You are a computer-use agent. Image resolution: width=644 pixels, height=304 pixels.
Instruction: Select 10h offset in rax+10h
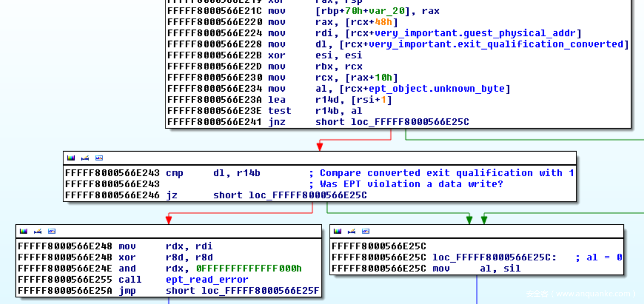click(x=384, y=78)
